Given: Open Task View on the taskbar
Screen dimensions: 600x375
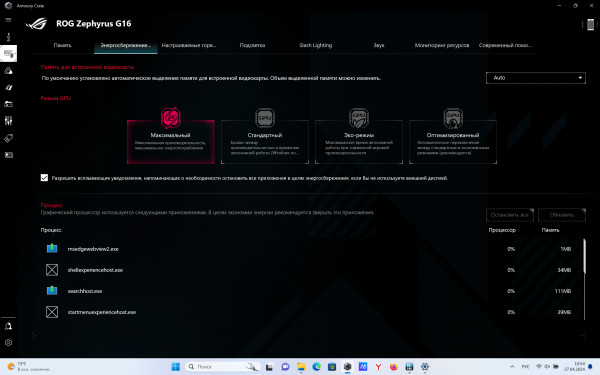Looking at the screenshot, I should click(x=270, y=367).
